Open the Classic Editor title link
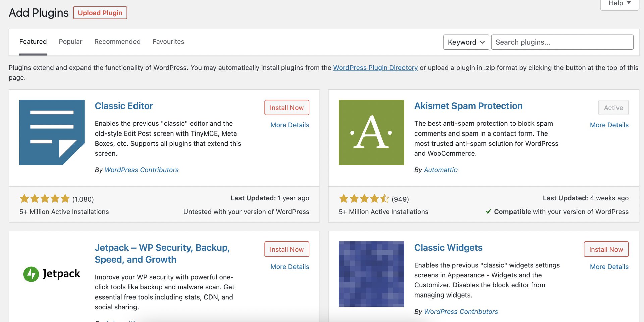 (x=124, y=106)
